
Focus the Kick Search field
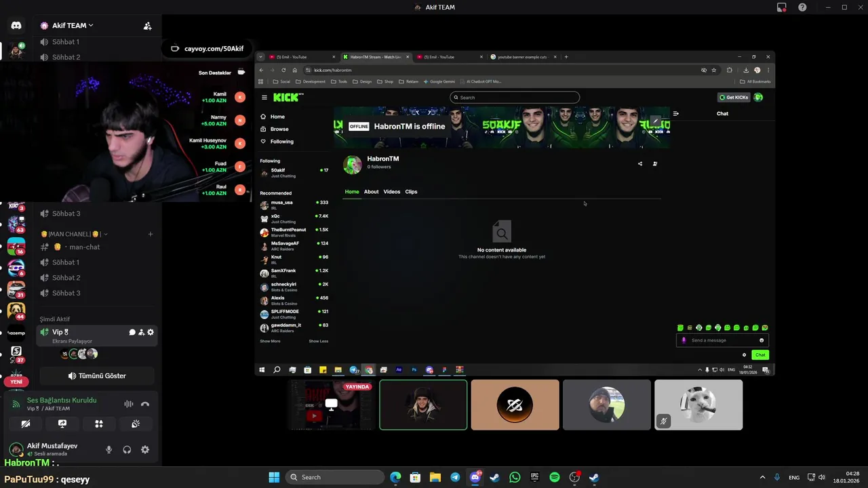pyautogui.click(x=515, y=98)
